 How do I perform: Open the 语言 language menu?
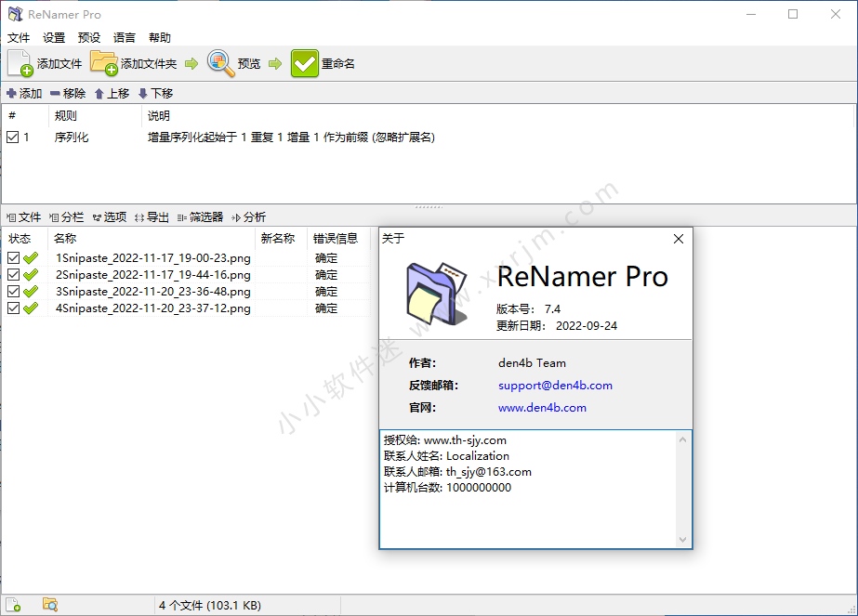(125, 38)
